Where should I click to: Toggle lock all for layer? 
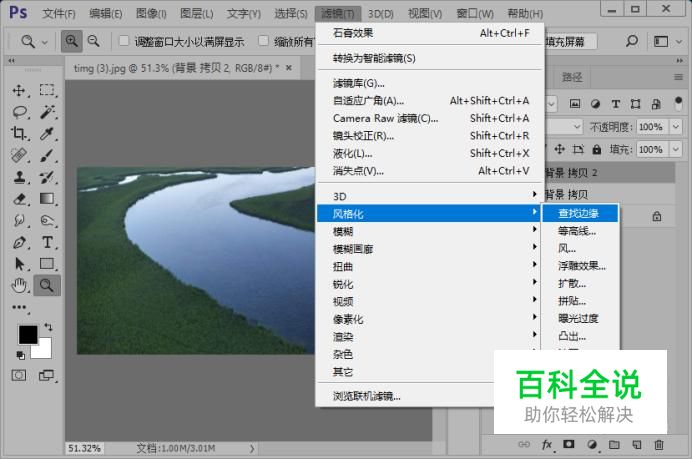[597, 150]
